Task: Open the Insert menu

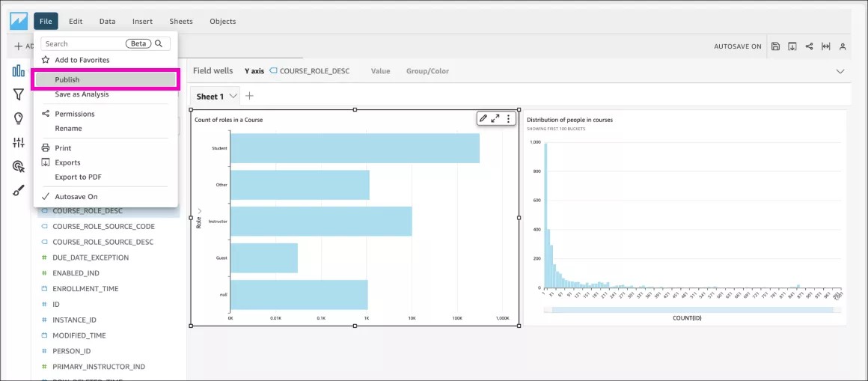Action: click(142, 22)
